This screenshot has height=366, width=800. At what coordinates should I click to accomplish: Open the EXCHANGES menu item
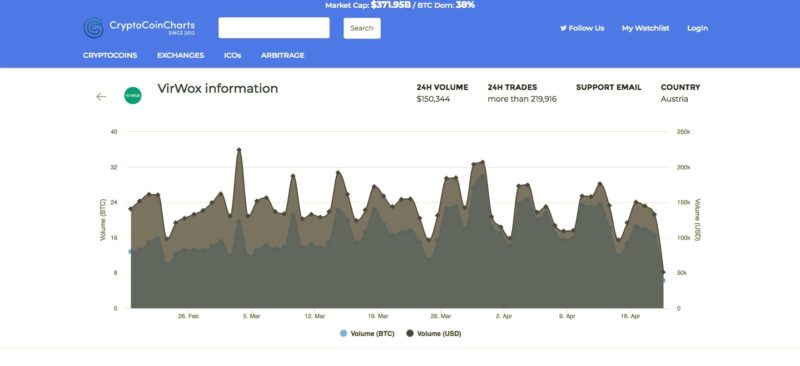(x=181, y=55)
